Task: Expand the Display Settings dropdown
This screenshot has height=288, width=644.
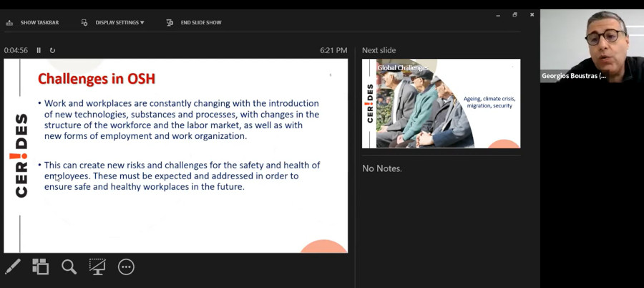Action: pos(119,22)
